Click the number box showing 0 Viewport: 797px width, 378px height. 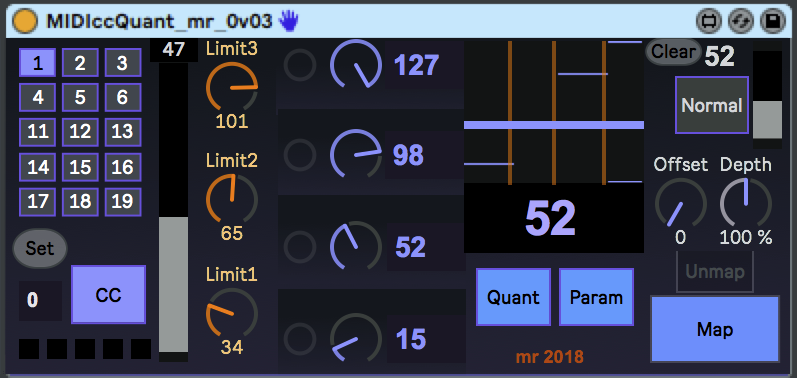point(40,300)
